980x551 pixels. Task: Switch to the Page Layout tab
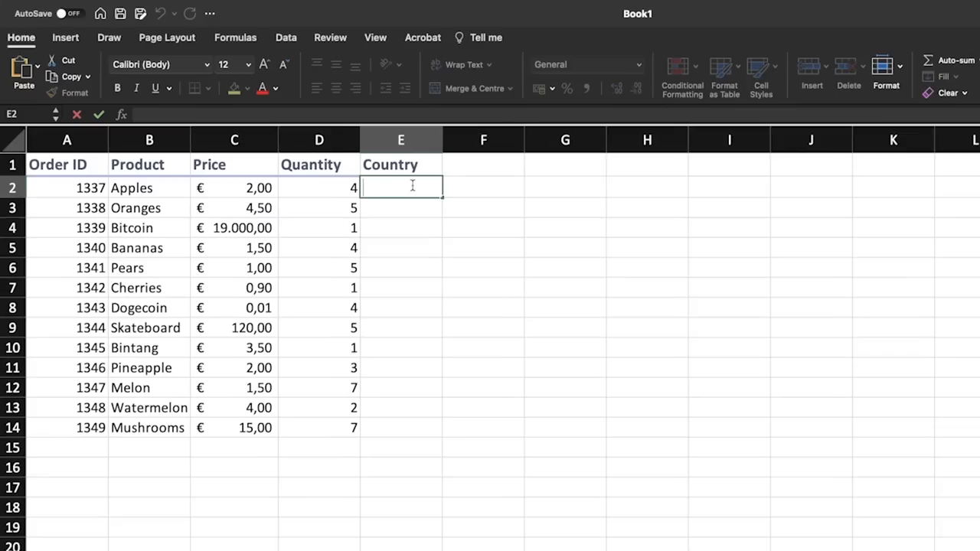pos(167,37)
